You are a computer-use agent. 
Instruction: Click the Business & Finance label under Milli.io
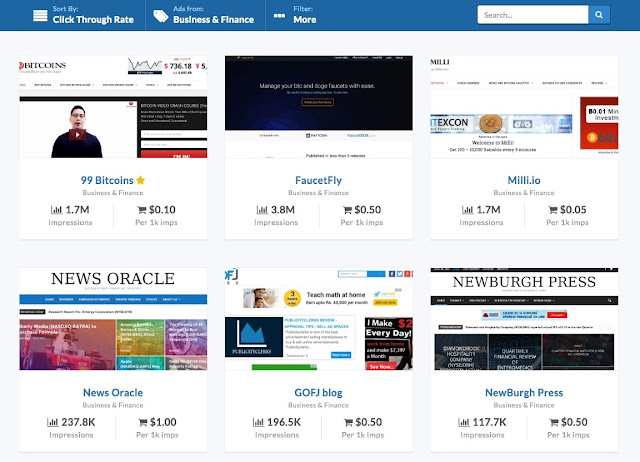click(524, 193)
